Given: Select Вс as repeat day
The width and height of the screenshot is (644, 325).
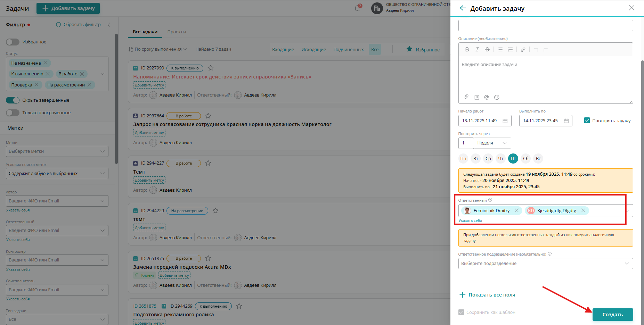Looking at the screenshot, I should [x=538, y=159].
